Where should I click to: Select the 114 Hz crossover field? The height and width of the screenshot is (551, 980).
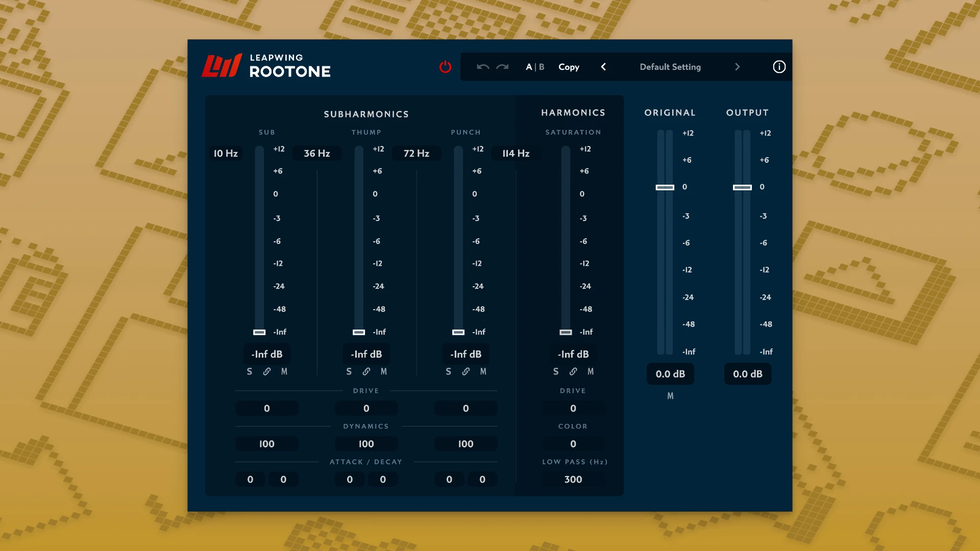(x=516, y=153)
